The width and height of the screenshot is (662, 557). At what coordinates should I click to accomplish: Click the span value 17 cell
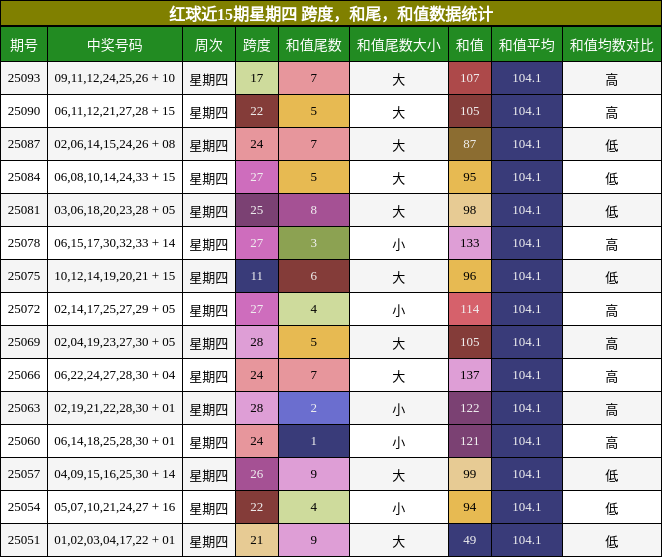click(257, 78)
